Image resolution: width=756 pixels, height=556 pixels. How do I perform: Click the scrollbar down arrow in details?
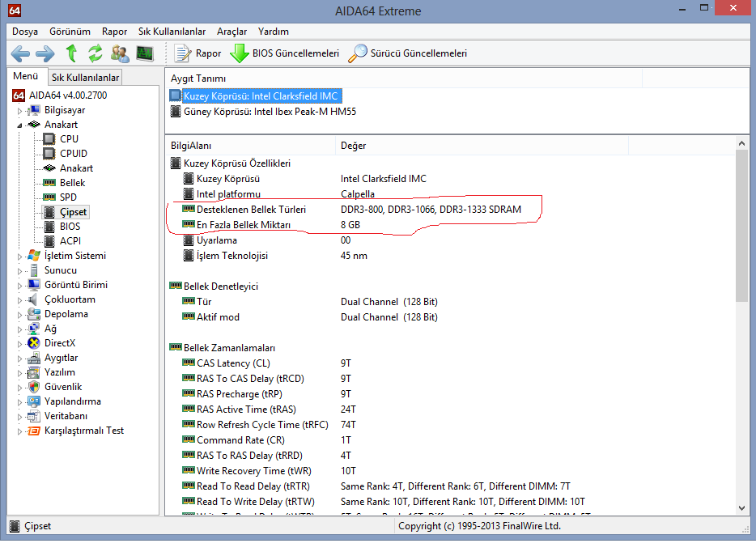tap(741, 507)
